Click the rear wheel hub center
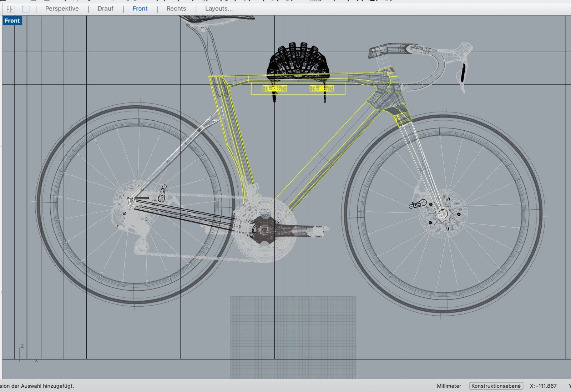This screenshot has width=571, height=392. (x=131, y=202)
